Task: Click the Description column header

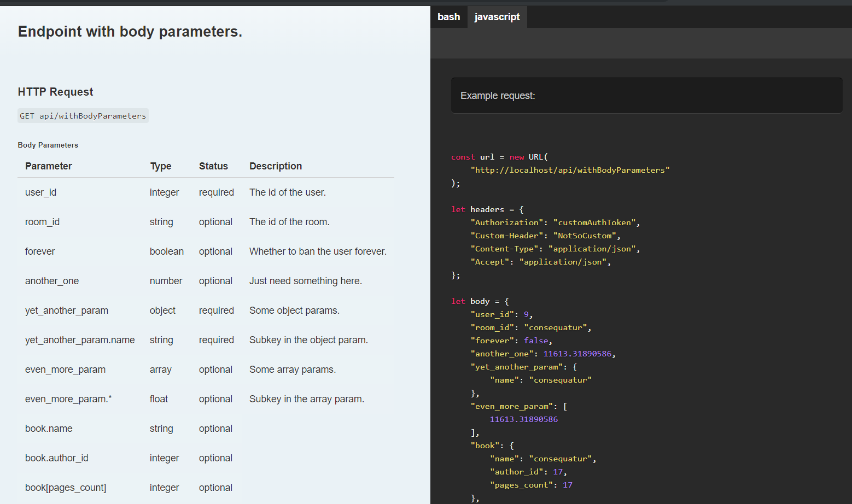Action: point(275,166)
